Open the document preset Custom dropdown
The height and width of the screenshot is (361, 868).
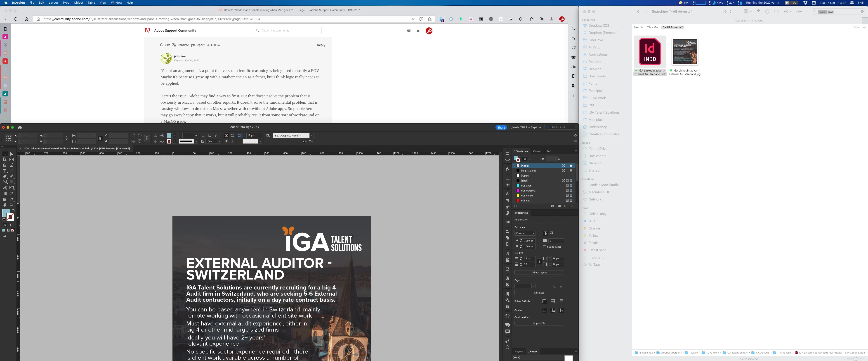tap(525, 233)
